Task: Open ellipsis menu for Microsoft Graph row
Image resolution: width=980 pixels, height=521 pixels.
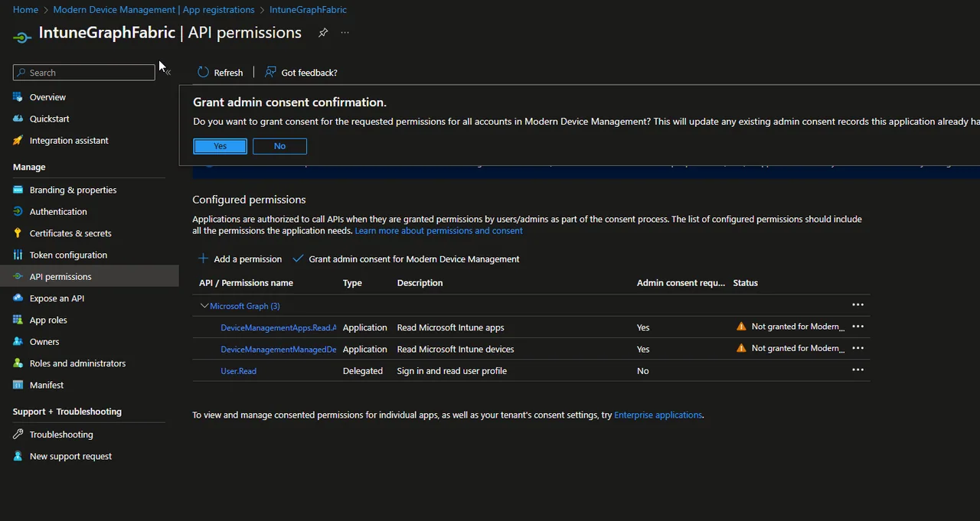Action: click(857, 304)
